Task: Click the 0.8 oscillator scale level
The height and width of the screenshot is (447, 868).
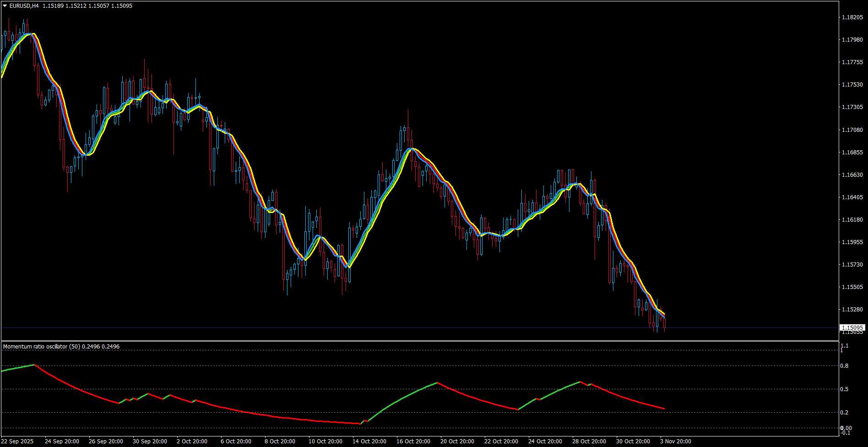Action: (845, 366)
